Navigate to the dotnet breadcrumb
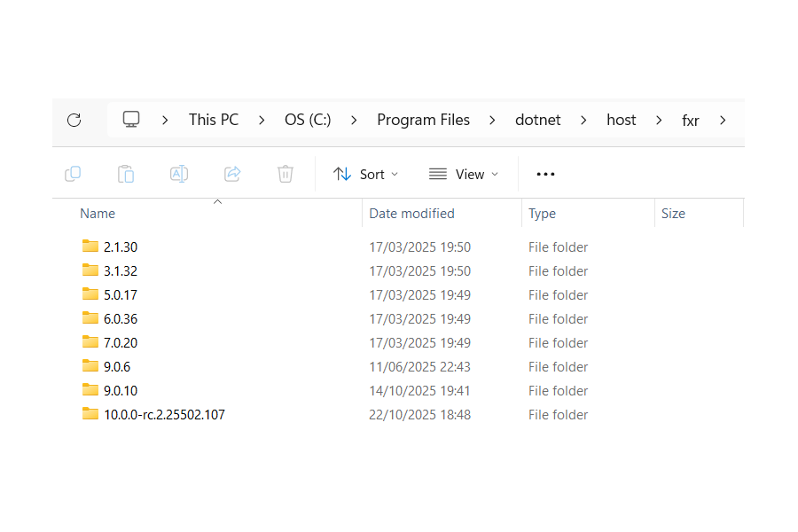 pyautogui.click(x=537, y=120)
